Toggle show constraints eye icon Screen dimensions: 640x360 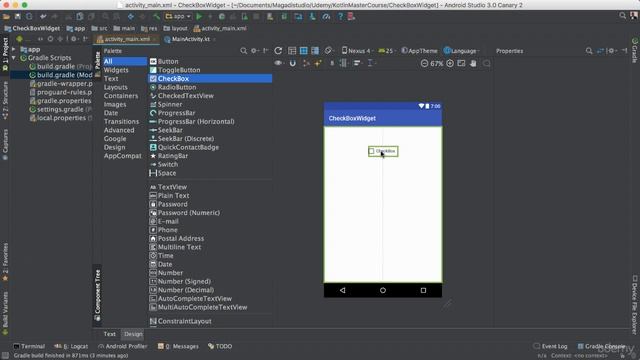tap(278, 63)
